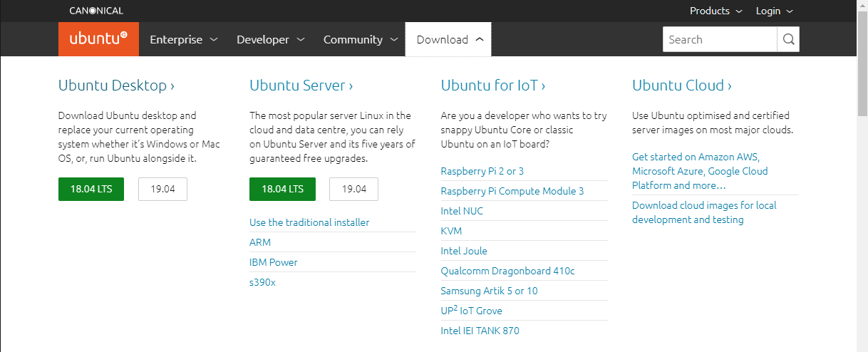The height and width of the screenshot is (352, 868).
Task: Expand the Enterprise menu
Action: pos(184,39)
